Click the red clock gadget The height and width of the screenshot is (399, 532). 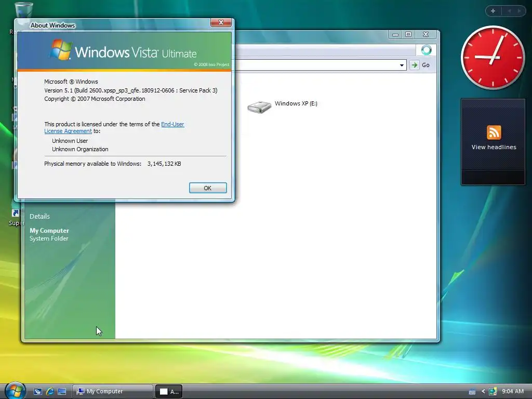[493, 57]
